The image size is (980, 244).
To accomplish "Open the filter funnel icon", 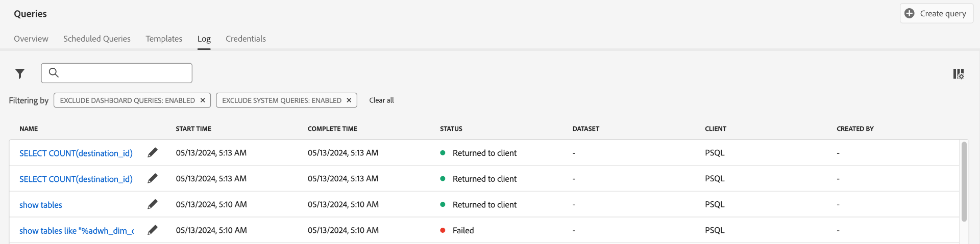I will coord(20,74).
